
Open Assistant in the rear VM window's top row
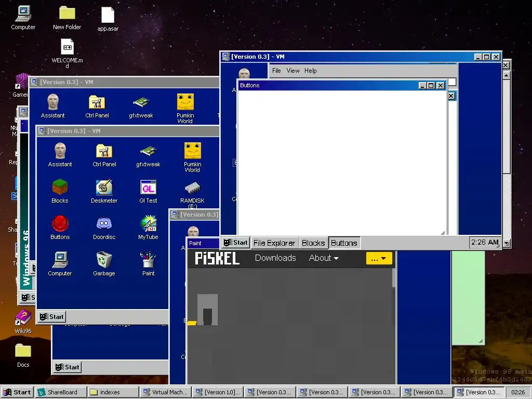pyautogui.click(x=52, y=106)
